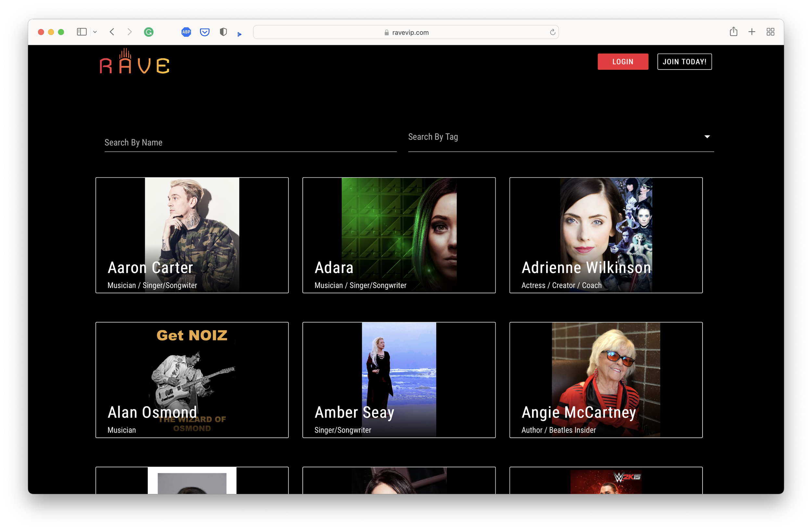Open the Aaron Carter profile card
The height and width of the screenshot is (531, 812).
(x=192, y=235)
